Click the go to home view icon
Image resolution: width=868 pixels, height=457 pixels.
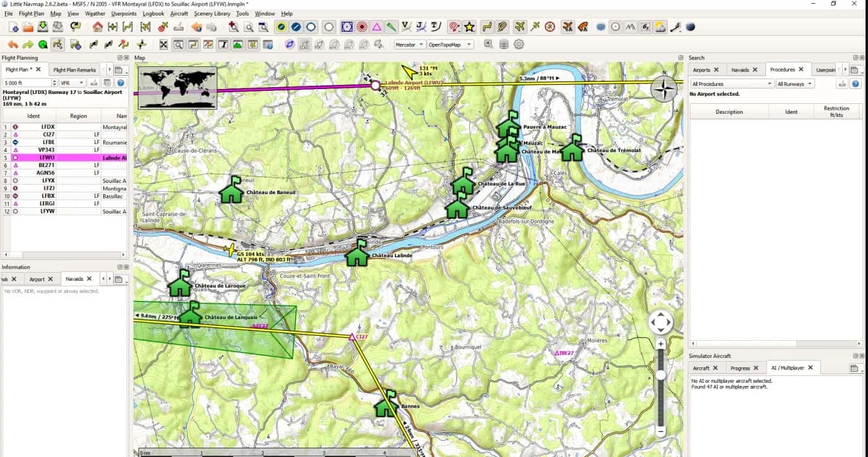tap(98, 27)
